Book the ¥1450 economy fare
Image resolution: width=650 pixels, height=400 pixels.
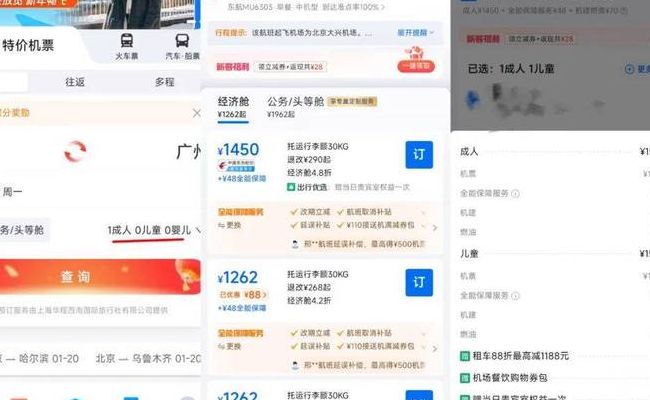419,155
